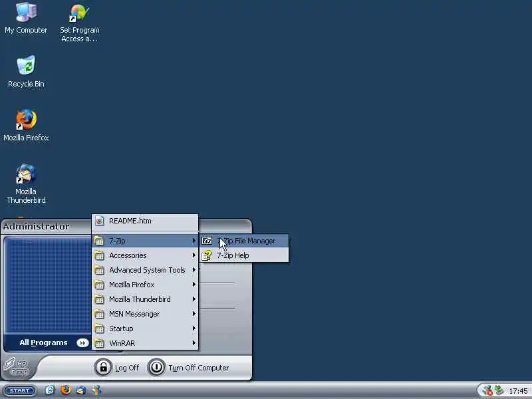
Task: Expand the 7-Zip programs folder
Action: pyautogui.click(x=145, y=241)
